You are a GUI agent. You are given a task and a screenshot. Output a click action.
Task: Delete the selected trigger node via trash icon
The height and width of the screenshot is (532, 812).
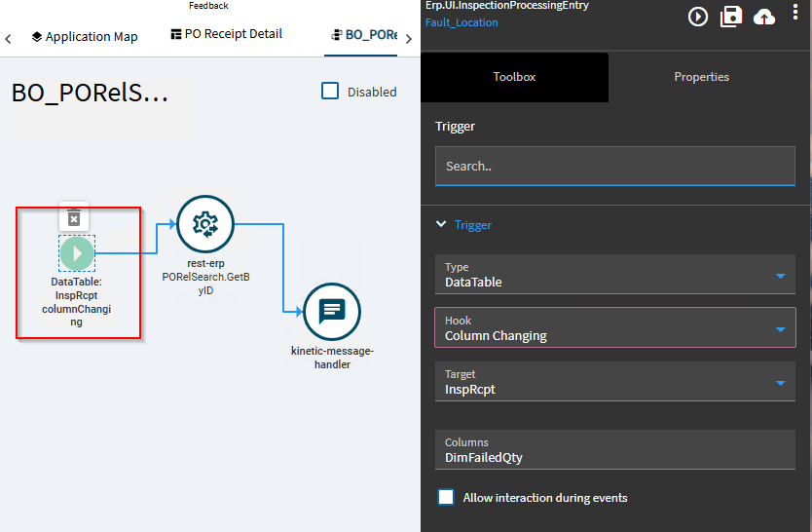(74, 216)
